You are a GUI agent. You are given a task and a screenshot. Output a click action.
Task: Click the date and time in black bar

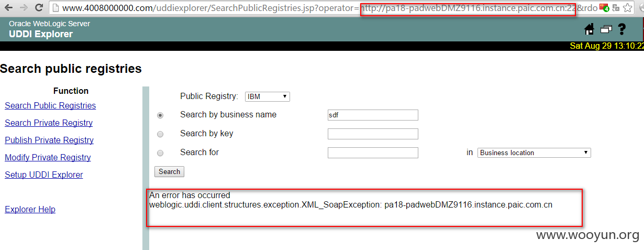[x=607, y=46]
